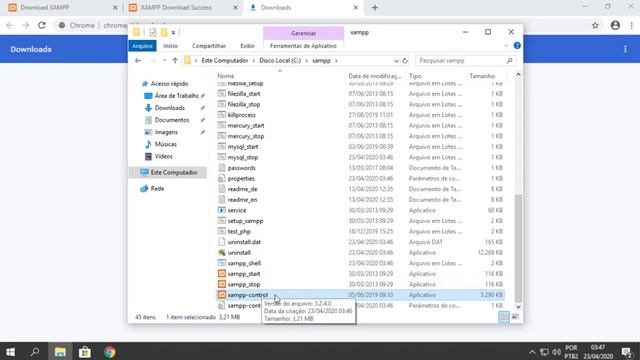Refresh the xampp folder view

coord(405,61)
